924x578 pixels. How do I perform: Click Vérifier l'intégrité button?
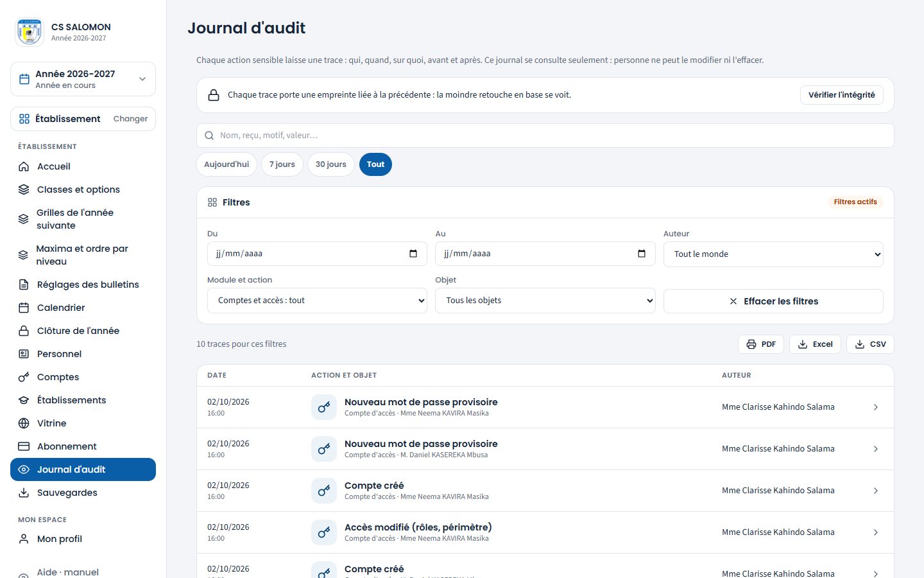(841, 95)
